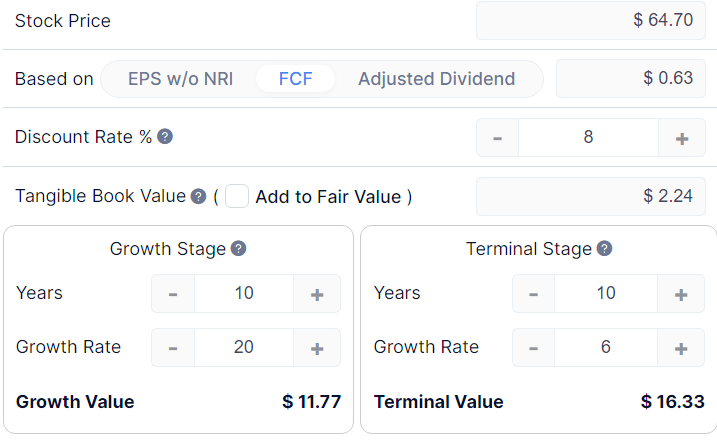Viewport: 717px width, 440px height.
Task: Open Terminal Stage help question mark icon
Action: pos(605,249)
